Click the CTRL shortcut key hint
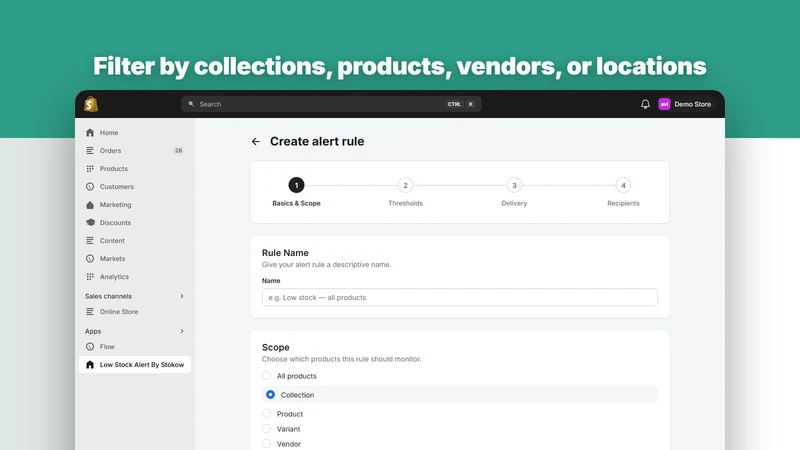Screen dimensions: 800x450 point(454,104)
